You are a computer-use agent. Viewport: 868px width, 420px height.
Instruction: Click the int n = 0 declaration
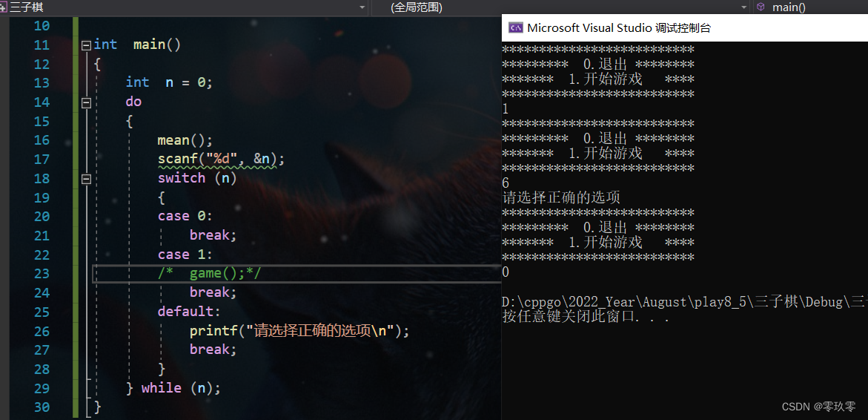pos(169,83)
